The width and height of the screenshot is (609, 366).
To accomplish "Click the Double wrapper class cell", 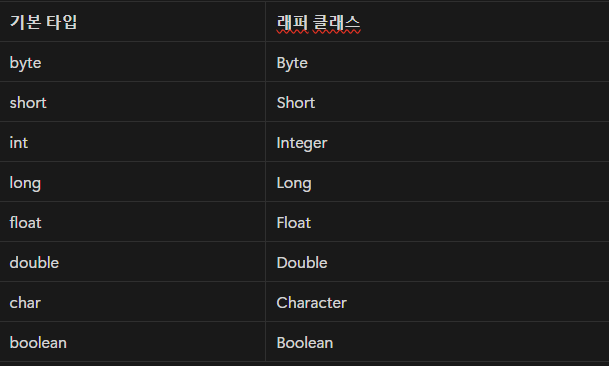I will 437,262.
